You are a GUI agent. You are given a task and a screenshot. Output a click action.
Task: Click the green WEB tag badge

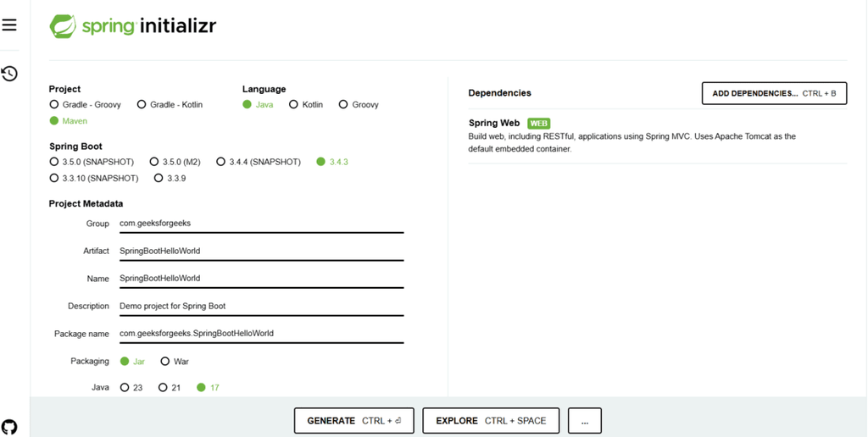(x=538, y=124)
